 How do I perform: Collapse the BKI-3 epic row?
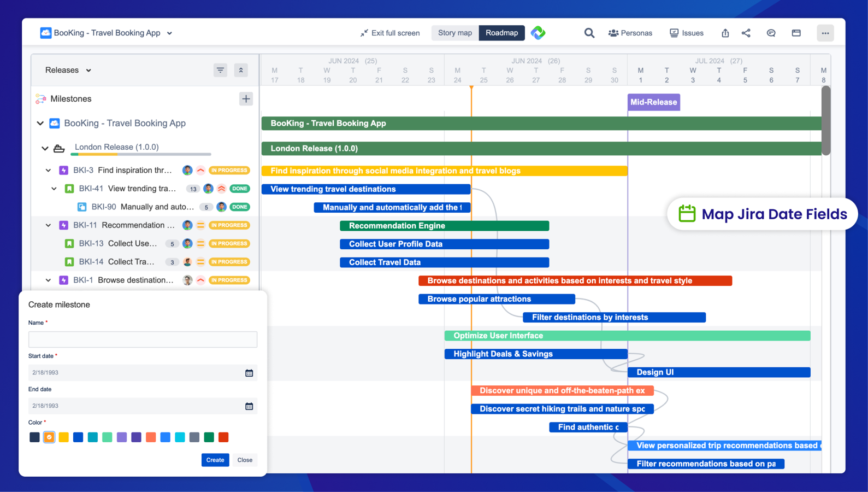49,171
